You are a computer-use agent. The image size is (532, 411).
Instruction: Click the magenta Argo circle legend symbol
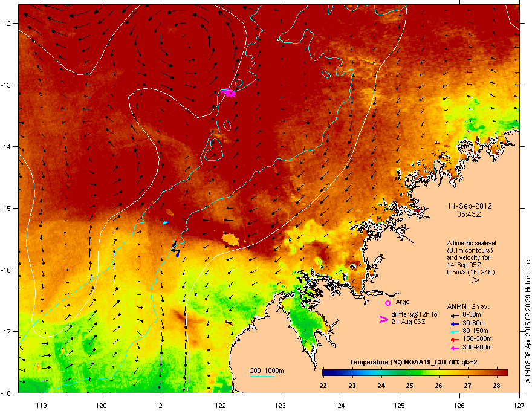point(388,303)
